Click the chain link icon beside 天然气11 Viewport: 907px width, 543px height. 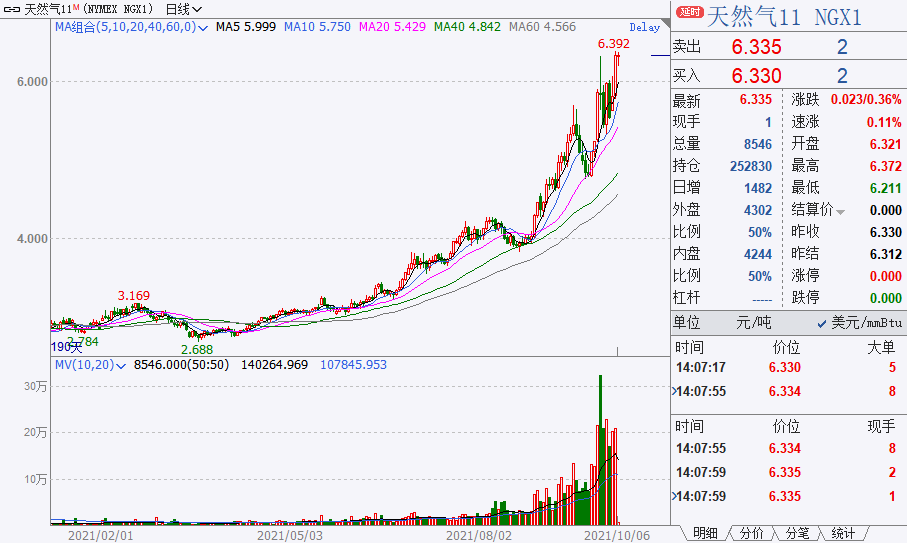(x=12, y=9)
